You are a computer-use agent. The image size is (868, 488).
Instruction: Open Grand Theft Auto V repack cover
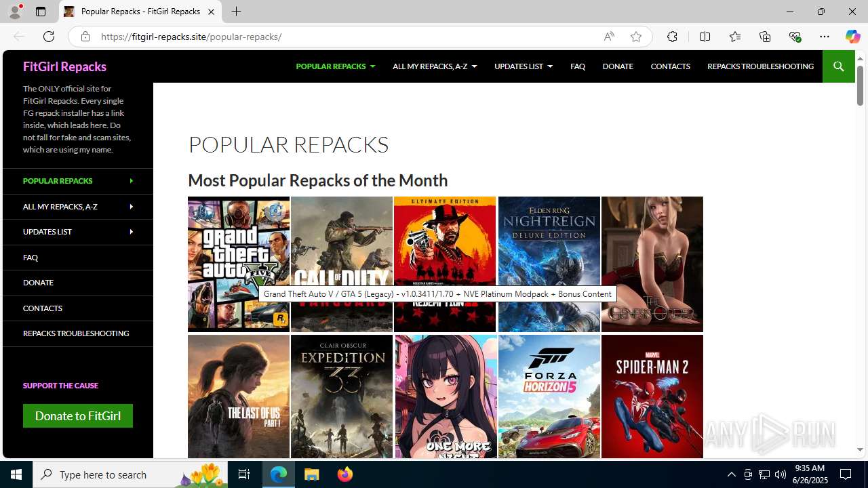pyautogui.click(x=239, y=264)
